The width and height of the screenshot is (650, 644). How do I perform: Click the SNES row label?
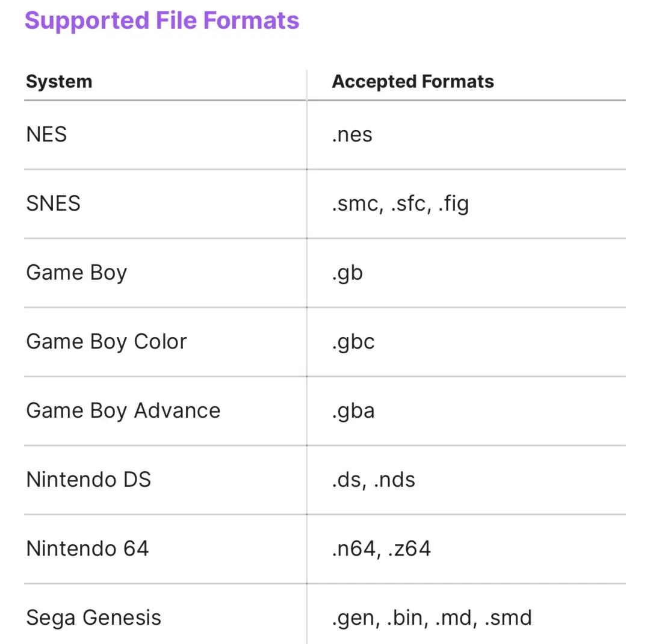pos(53,203)
